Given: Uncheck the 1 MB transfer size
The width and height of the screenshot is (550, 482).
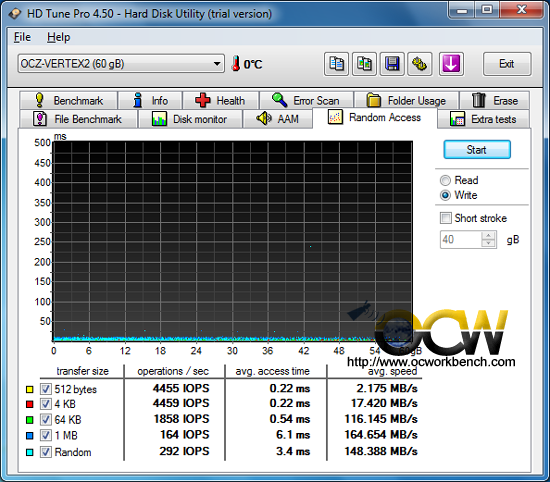Looking at the screenshot, I should (x=46, y=435).
